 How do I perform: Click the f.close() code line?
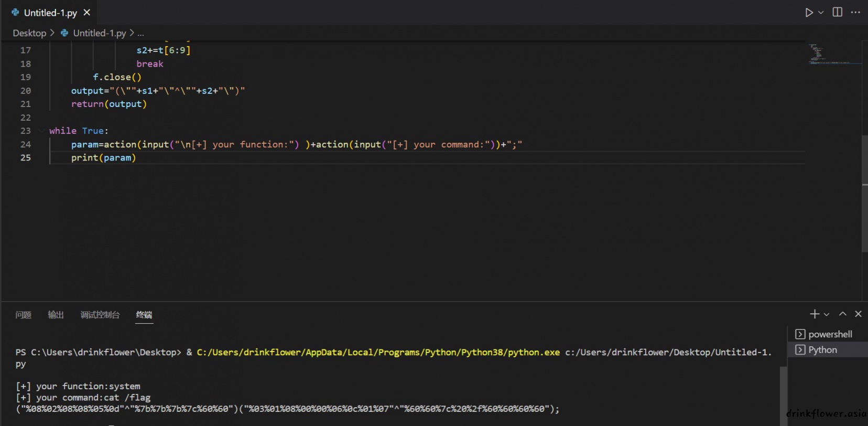(x=117, y=77)
